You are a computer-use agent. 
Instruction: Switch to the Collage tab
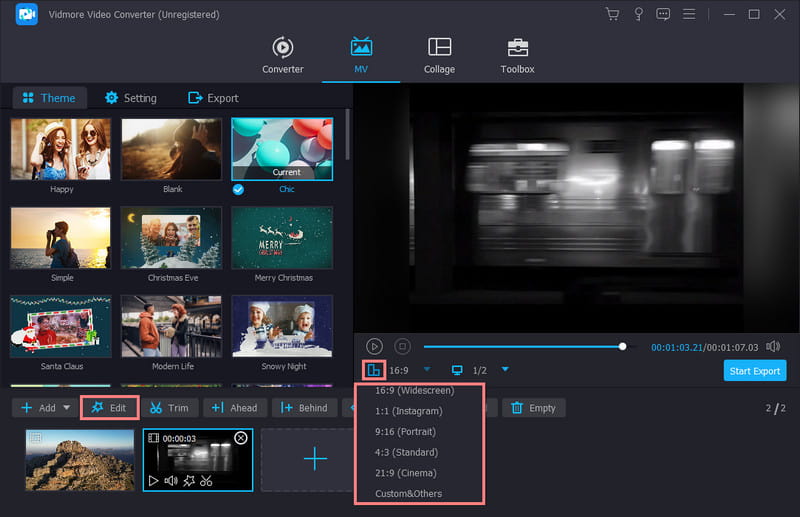(439, 56)
